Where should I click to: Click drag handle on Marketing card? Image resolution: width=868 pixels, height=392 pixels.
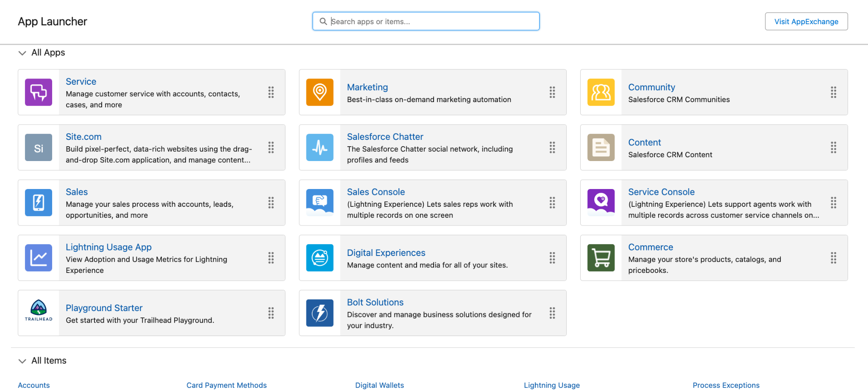552,92
